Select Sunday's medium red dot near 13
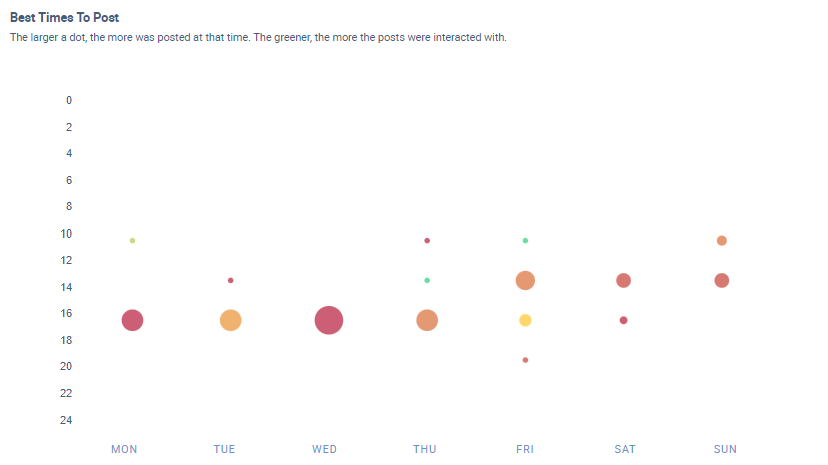Screen dimensions: 828x465 721,280
